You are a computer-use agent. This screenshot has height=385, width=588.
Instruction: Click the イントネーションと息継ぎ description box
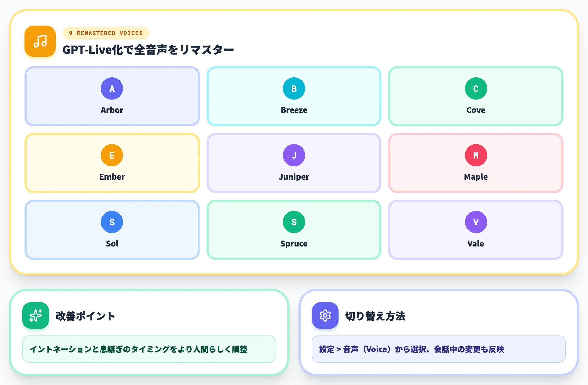149,349
